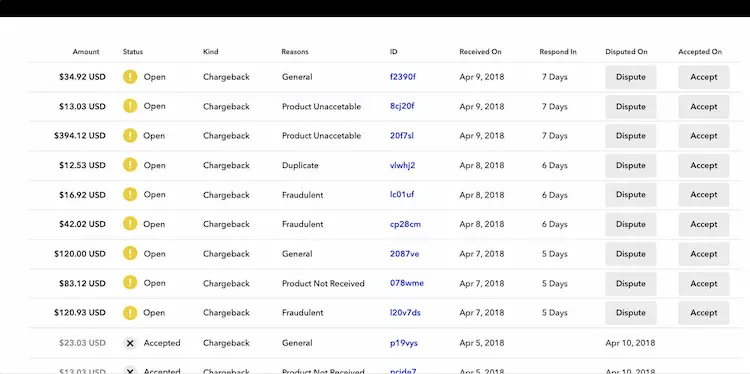The image size is (750, 374).
Task: Click the yellow warning icon on the $394.12 USD row
Action: pyautogui.click(x=130, y=136)
